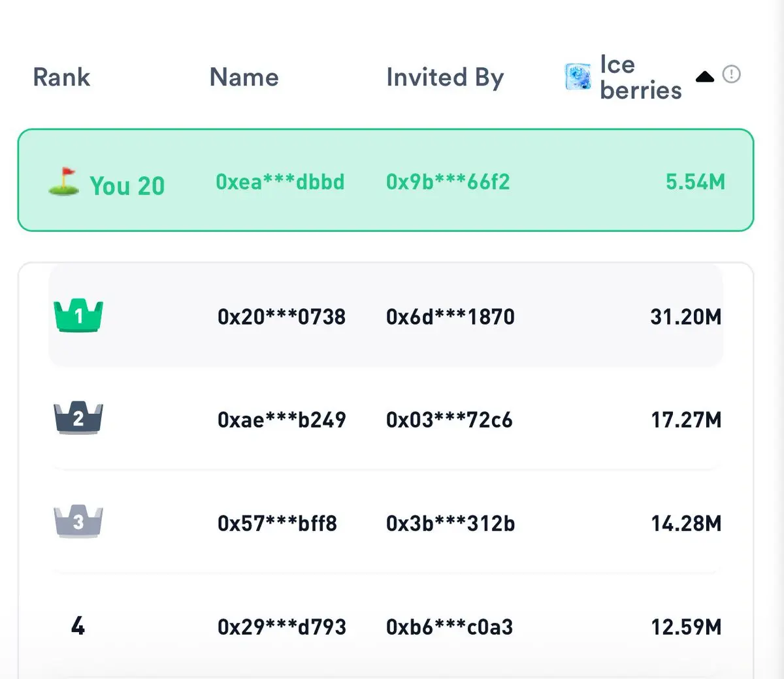Select inviter 0x6d***1870
784x679 pixels.
coord(451,317)
